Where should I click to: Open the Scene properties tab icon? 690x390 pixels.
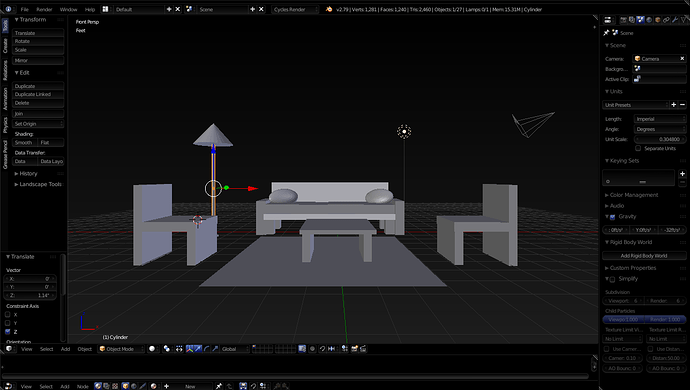(640, 20)
